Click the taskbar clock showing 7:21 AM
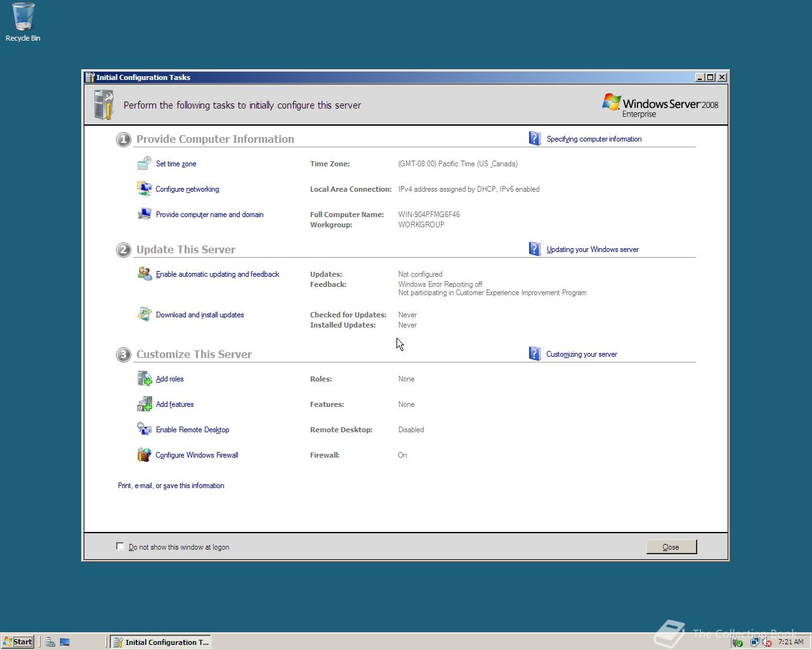This screenshot has width=812, height=650. click(x=790, y=642)
